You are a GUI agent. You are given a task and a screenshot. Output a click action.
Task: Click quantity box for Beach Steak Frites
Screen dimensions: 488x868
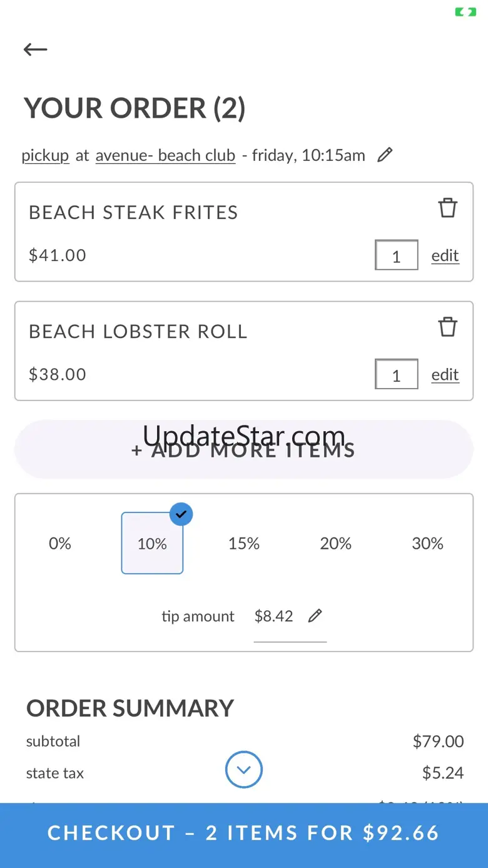coord(396,255)
